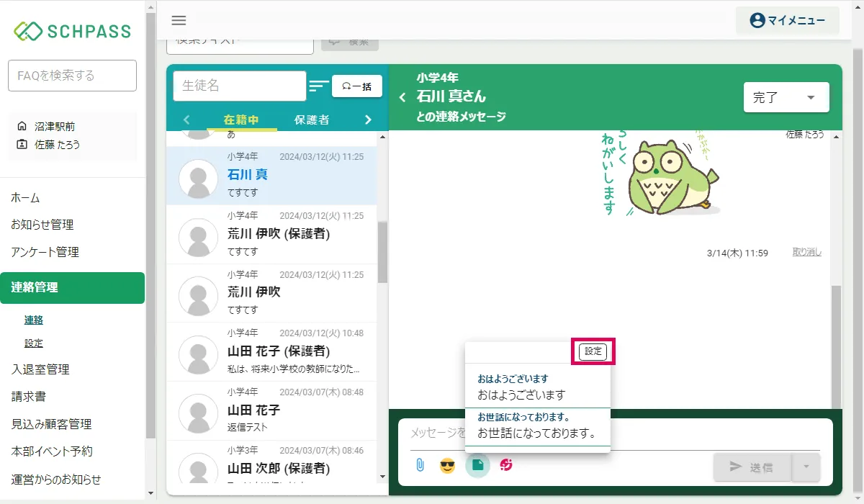Open the emoji sunglasses icon
Viewport: 864px width, 504px height.
coord(448,466)
